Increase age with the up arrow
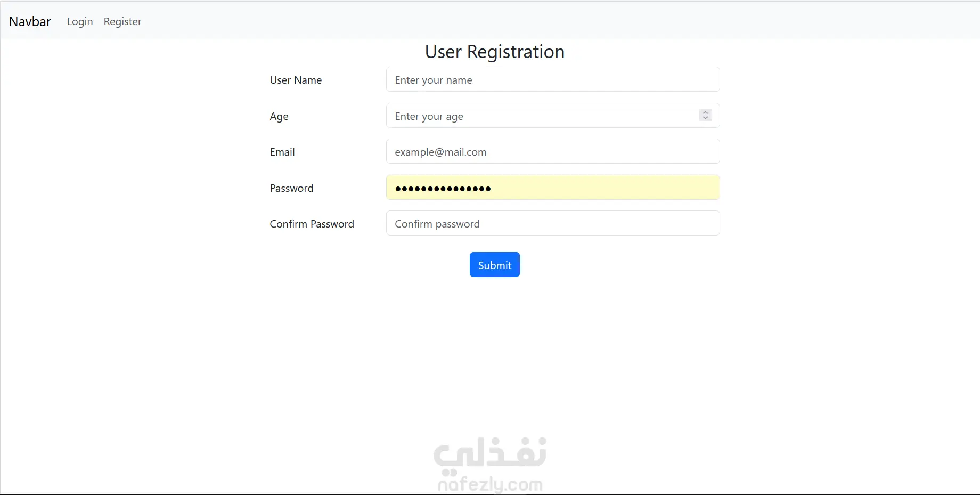This screenshot has height=495, width=980. click(x=705, y=112)
